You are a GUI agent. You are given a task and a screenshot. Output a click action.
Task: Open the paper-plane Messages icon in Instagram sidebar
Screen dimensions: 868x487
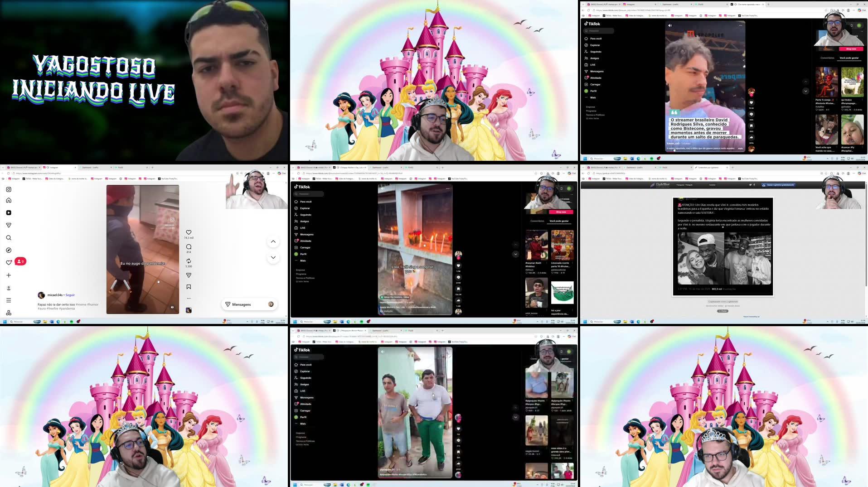pos(9,225)
